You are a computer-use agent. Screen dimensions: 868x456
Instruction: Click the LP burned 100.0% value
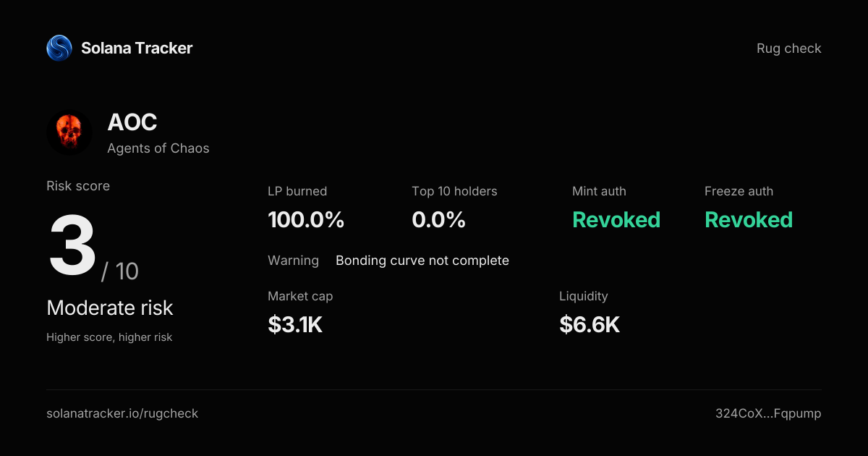pos(306,220)
